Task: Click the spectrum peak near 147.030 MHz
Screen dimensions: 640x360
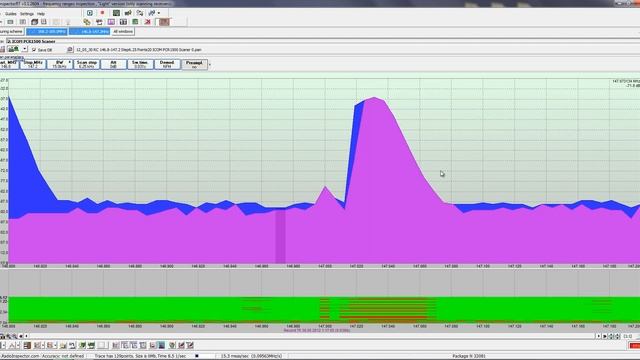Action: [374, 98]
